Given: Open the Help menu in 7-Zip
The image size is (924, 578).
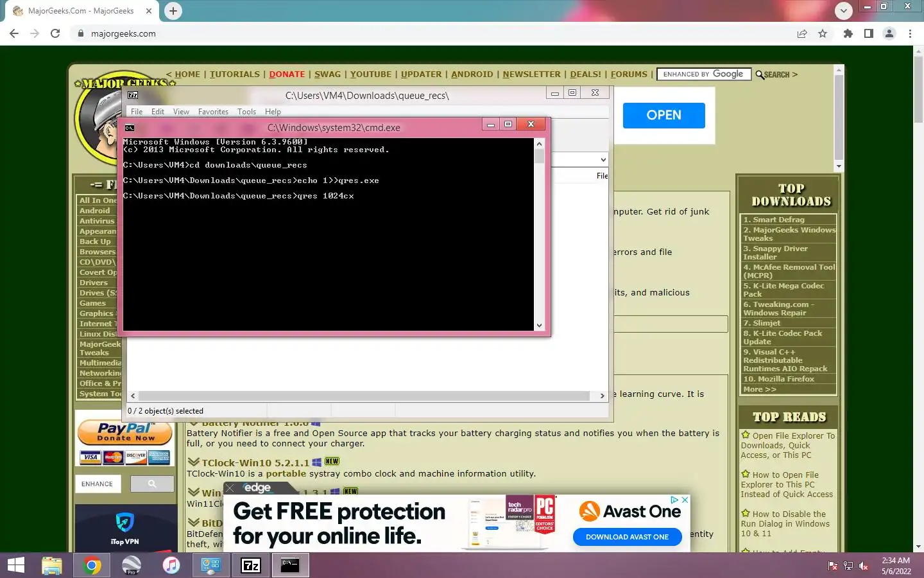Looking at the screenshot, I should point(273,112).
